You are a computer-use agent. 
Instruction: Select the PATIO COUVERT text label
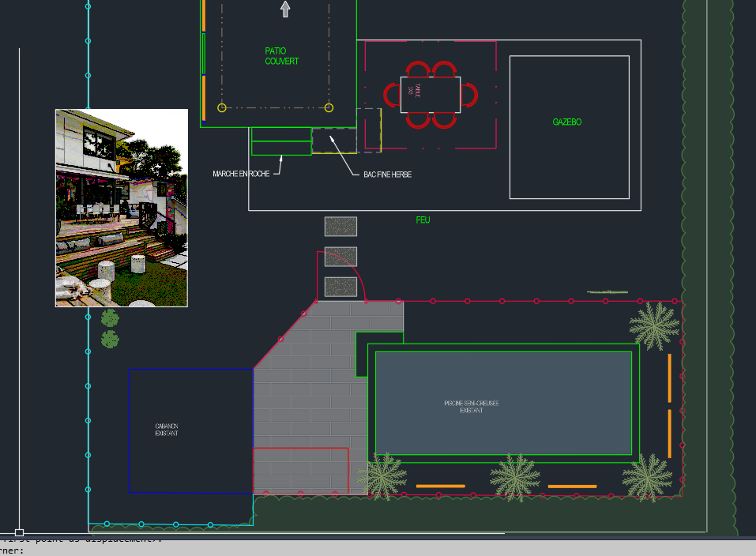pos(281,56)
